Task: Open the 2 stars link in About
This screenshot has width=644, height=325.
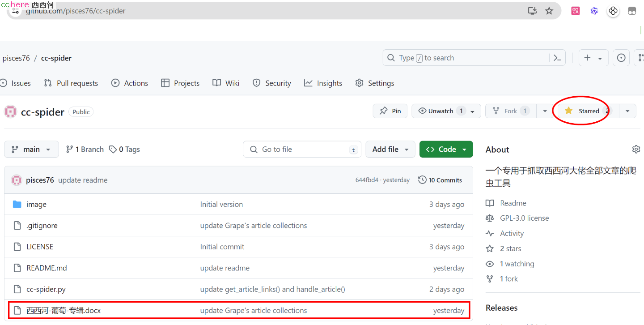Action: click(510, 248)
